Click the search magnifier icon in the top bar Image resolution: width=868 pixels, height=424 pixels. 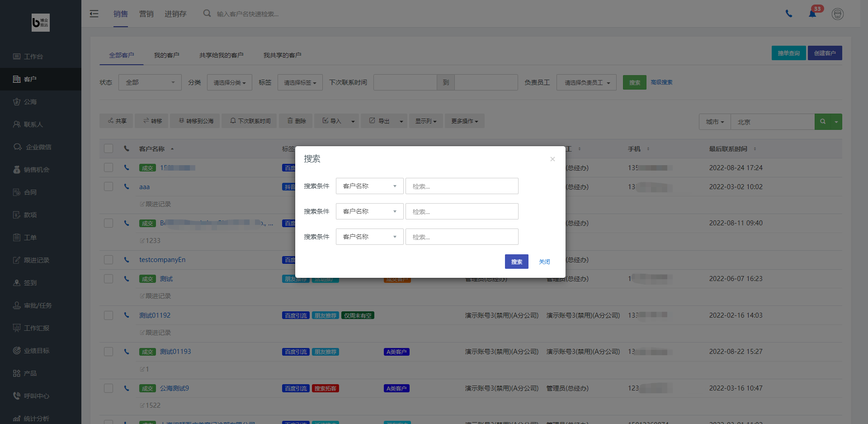207,14
